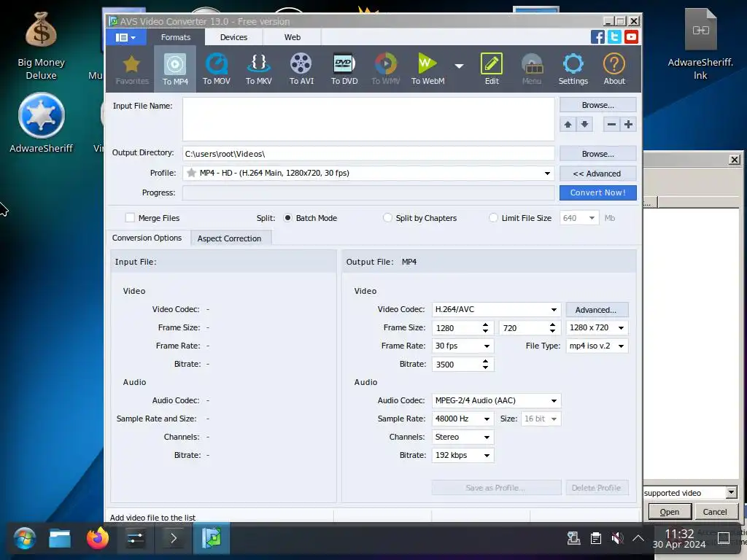Move input file down with arrow button
The height and width of the screenshot is (560, 747).
(x=584, y=125)
